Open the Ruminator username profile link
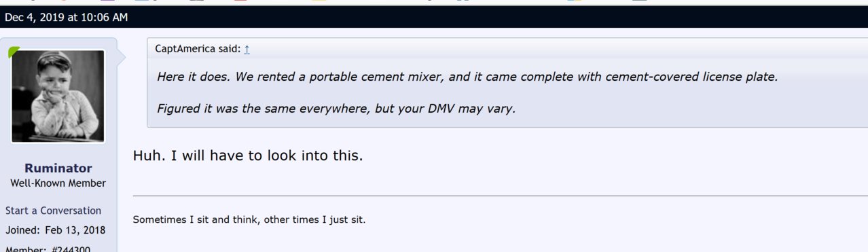 (x=58, y=168)
